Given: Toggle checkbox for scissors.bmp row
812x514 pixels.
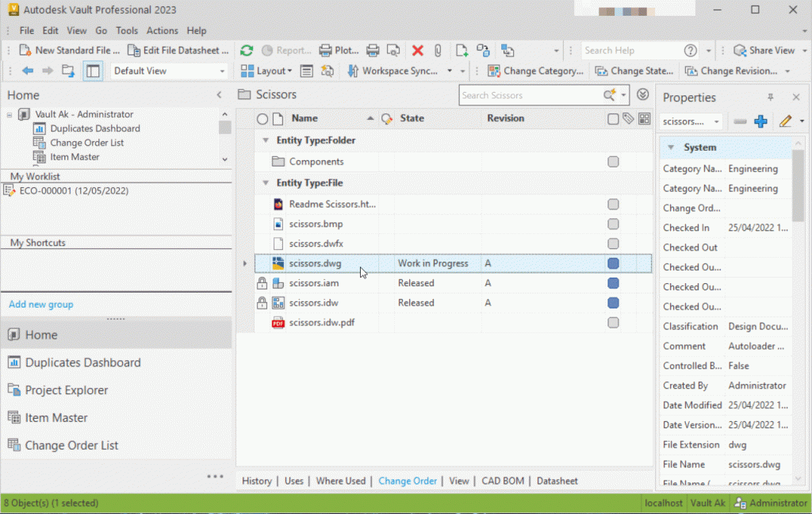Looking at the screenshot, I should (x=613, y=224).
